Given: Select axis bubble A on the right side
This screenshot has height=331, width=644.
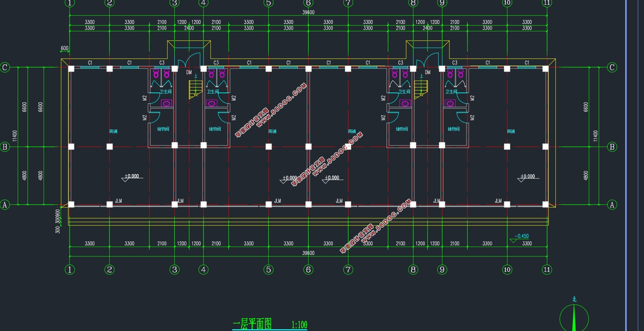Looking at the screenshot, I should point(612,205).
